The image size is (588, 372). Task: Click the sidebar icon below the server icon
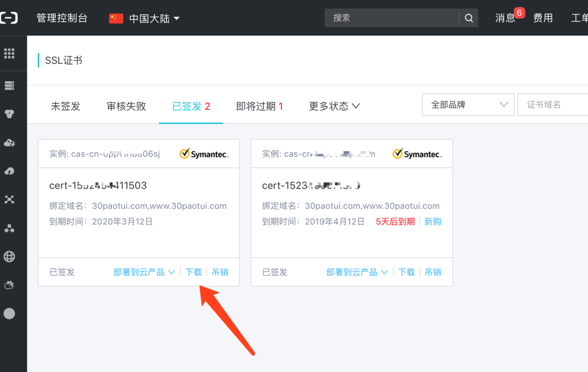[x=9, y=114]
